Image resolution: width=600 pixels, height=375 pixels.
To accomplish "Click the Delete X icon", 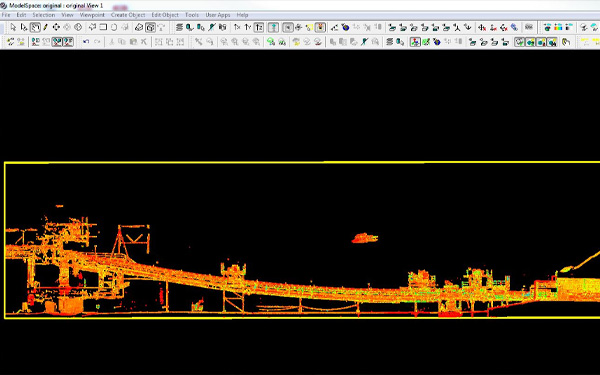I will (144, 42).
